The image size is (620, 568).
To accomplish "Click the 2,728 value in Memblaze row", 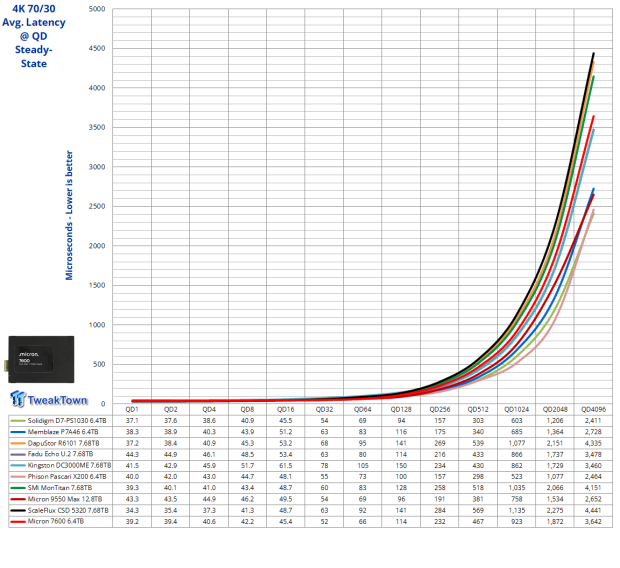I will pos(593,432).
